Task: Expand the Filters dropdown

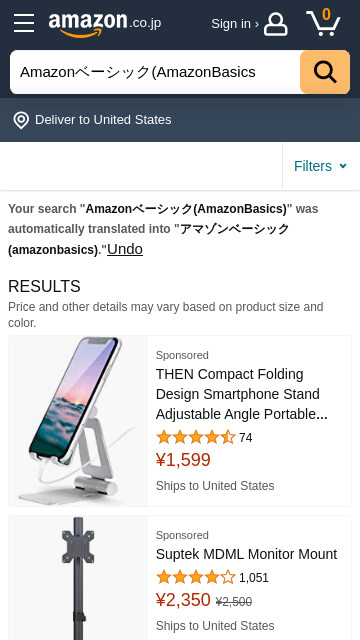Action: [x=321, y=166]
